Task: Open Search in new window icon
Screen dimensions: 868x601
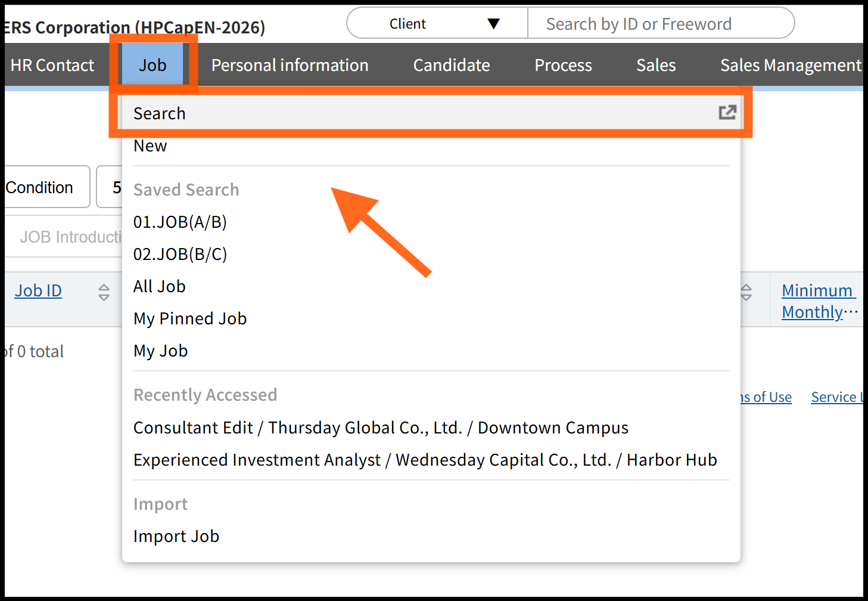Action: (727, 113)
